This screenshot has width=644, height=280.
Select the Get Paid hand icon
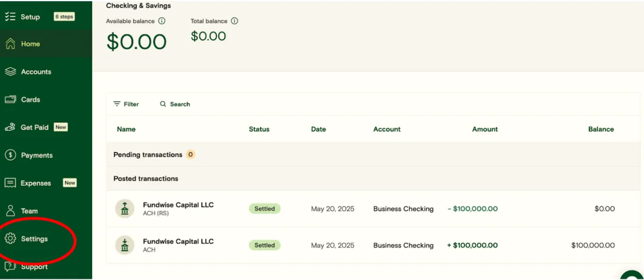point(10,128)
